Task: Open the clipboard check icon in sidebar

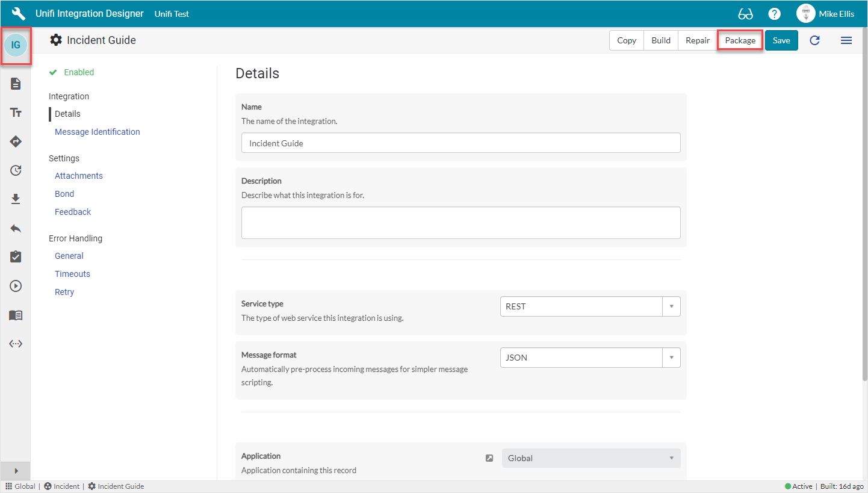Action: tap(16, 257)
